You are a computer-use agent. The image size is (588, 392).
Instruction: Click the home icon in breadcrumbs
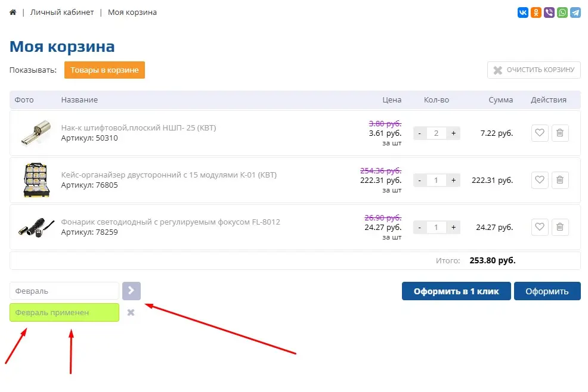click(x=13, y=13)
